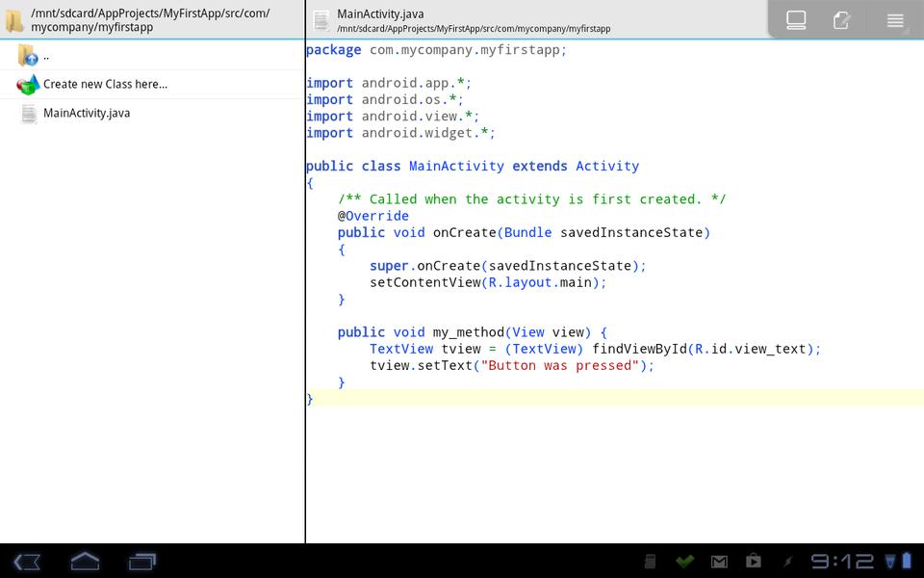Open the overflow menu with three lines
Screen dimensions: 924x578
tap(895, 20)
